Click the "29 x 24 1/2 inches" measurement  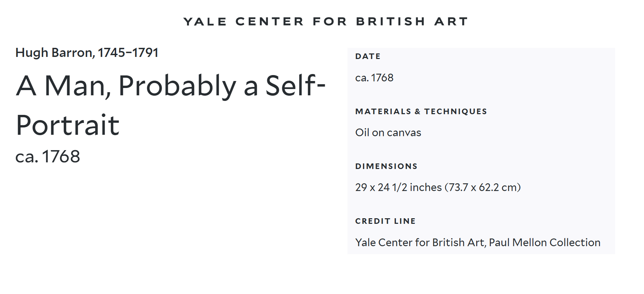click(398, 188)
